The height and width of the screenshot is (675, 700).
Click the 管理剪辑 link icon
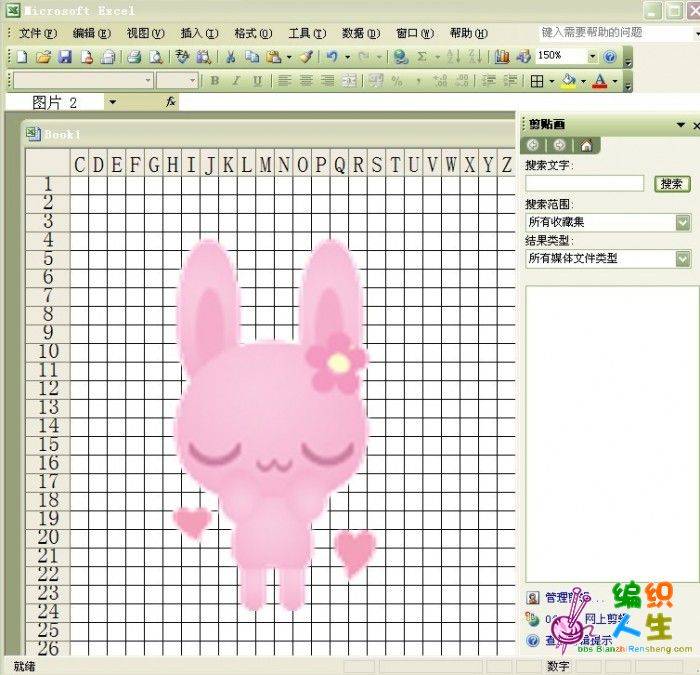533,598
